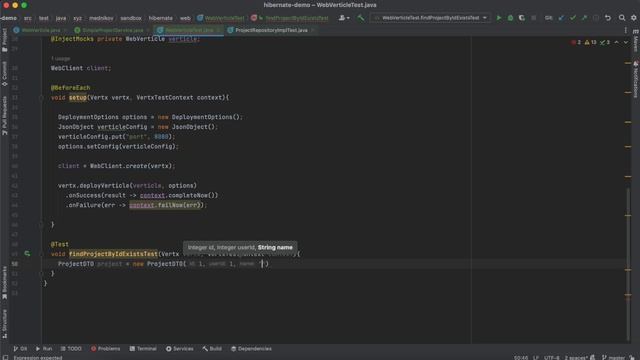The width and height of the screenshot is (640, 360).
Task: Open the code-with-me user icon menu
Action: click(344, 18)
